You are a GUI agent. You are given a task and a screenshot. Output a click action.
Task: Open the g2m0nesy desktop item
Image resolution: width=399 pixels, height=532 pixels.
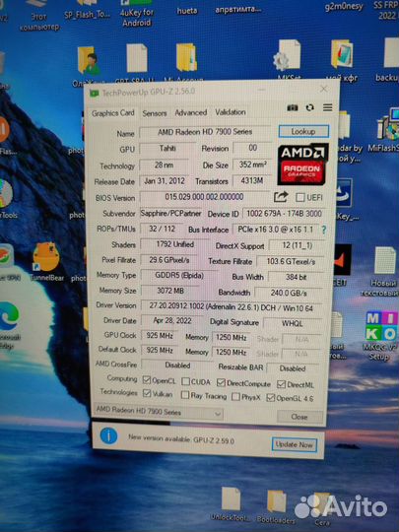[344, 7]
